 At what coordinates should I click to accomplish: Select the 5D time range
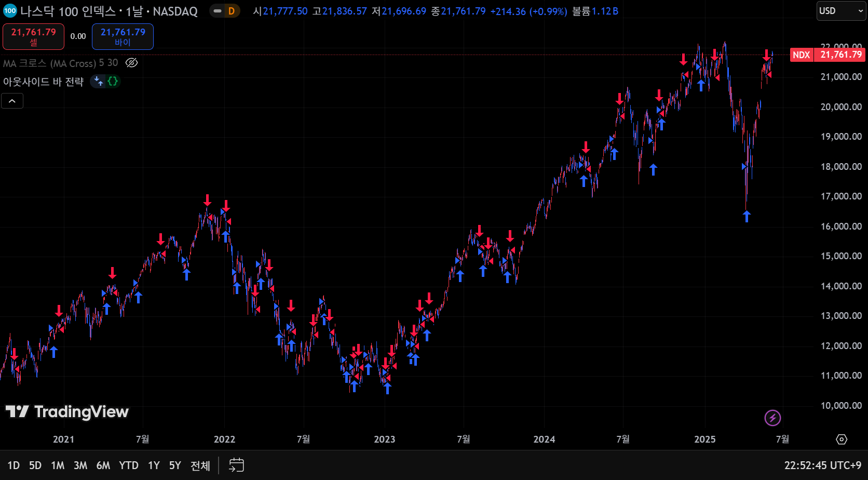coord(35,465)
